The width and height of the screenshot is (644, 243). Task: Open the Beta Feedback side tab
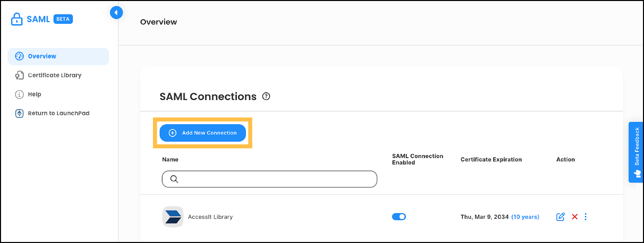coord(636,152)
